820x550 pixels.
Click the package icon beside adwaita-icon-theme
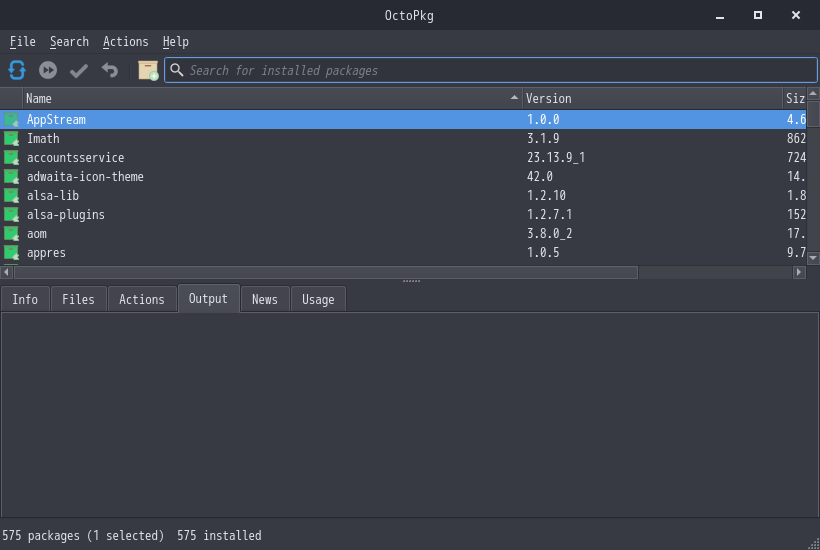12,177
